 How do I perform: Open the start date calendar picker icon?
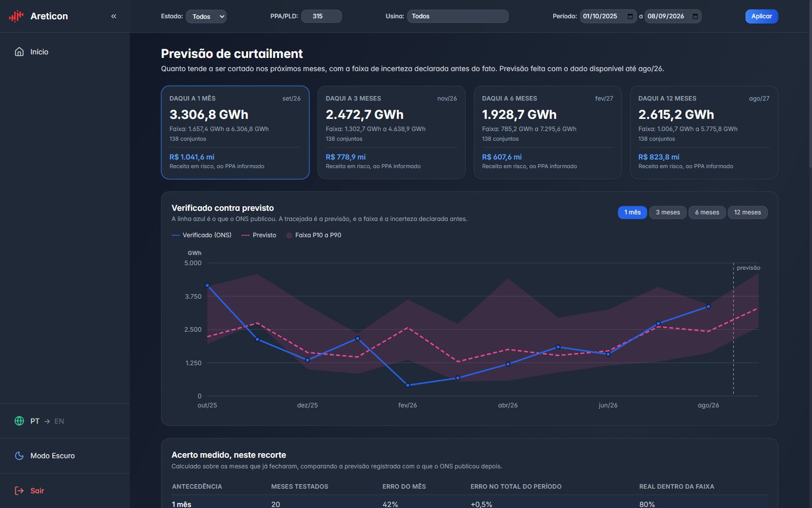pyautogui.click(x=630, y=16)
